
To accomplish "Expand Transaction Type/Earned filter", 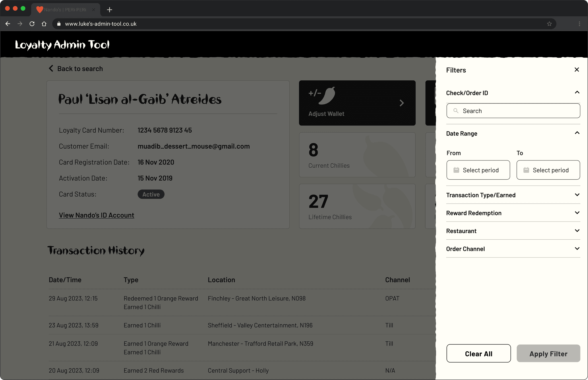I will pyautogui.click(x=577, y=195).
